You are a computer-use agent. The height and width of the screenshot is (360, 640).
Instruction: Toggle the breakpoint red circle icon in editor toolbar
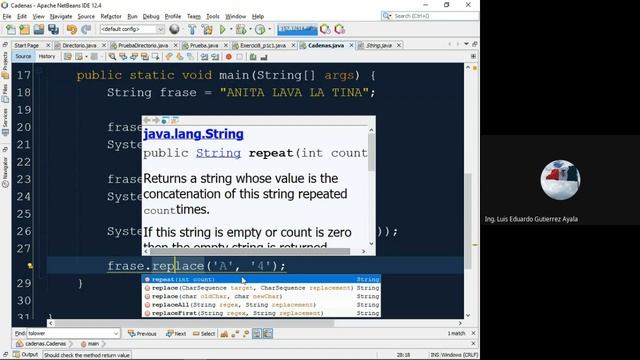(x=229, y=57)
